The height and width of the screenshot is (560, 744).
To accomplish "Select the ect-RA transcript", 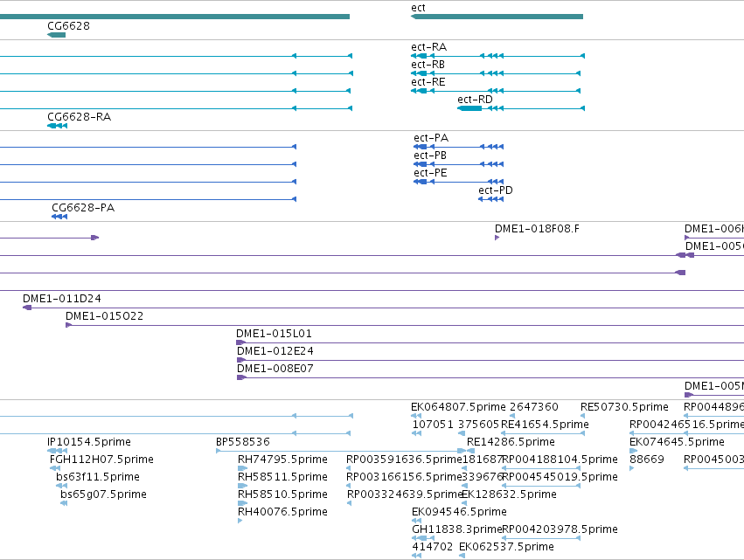I will tap(497, 56).
